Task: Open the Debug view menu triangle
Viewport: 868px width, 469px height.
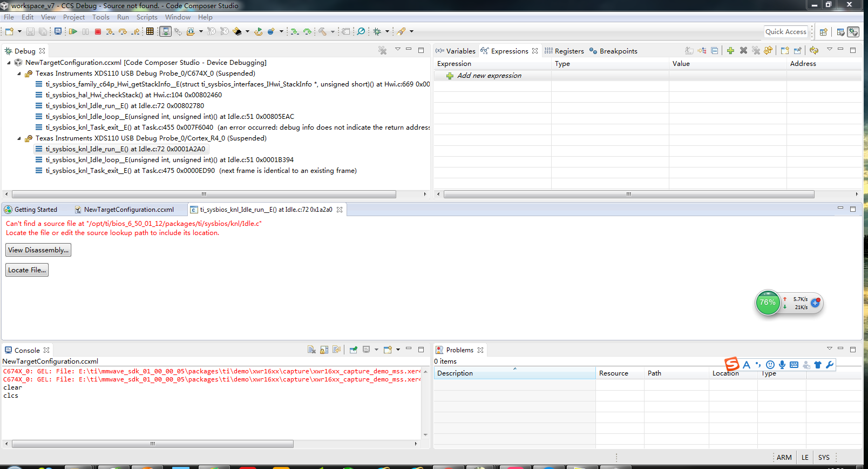Action: click(x=398, y=49)
